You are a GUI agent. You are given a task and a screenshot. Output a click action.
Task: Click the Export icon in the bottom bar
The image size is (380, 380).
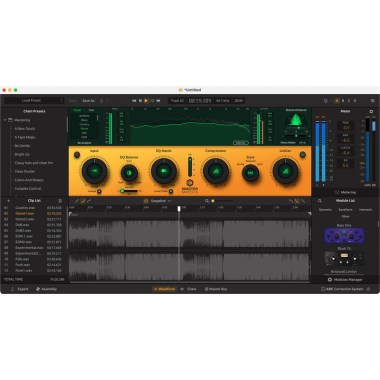12,289
